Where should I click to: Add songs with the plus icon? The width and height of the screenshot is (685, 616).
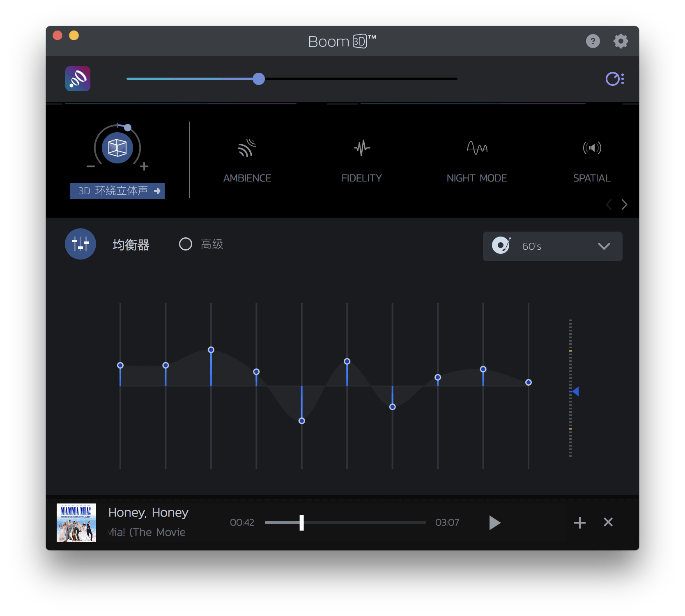[579, 523]
